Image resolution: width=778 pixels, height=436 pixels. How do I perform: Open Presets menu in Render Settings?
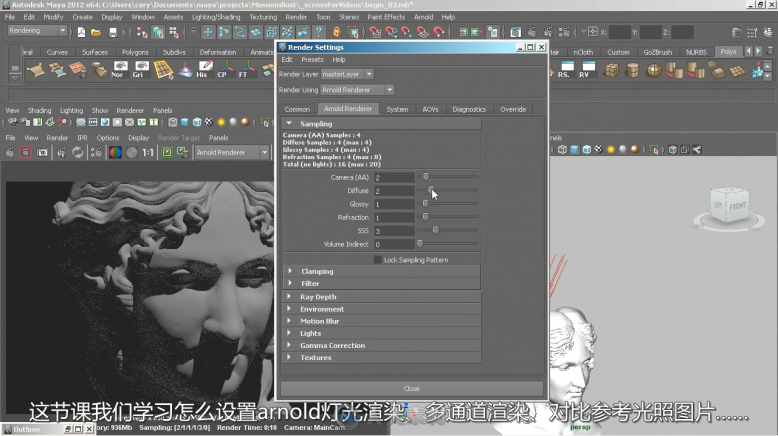(312, 60)
